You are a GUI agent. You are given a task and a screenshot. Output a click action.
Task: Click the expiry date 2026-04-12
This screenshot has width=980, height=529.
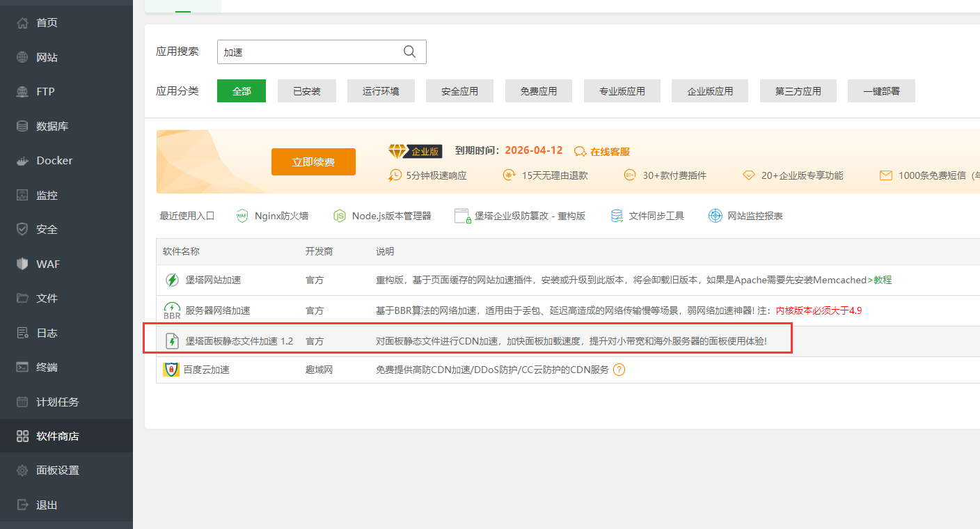tap(533, 150)
